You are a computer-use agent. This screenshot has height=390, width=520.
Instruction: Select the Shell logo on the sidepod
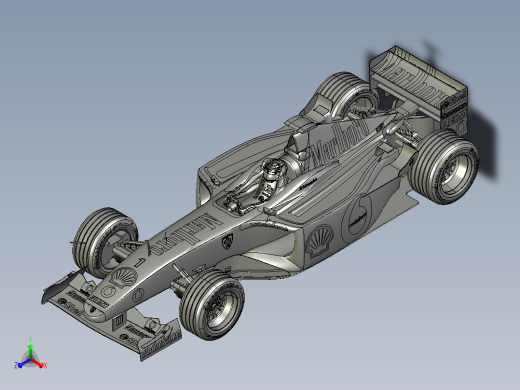point(319,240)
